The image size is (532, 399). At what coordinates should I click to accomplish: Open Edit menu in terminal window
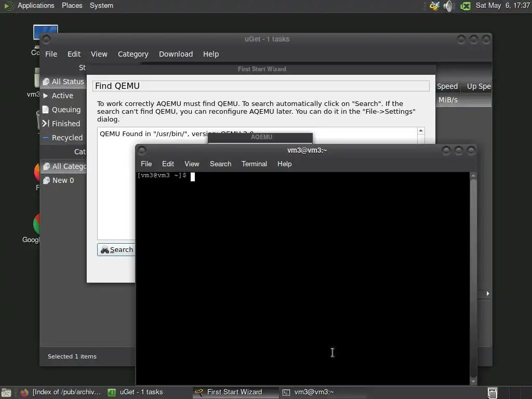(x=168, y=164)
